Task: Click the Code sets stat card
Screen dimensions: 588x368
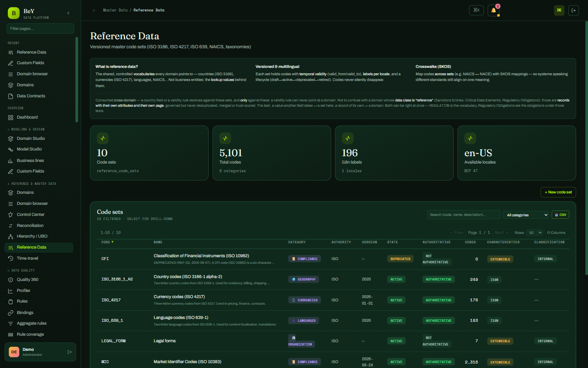Action: tap(149, 153)
